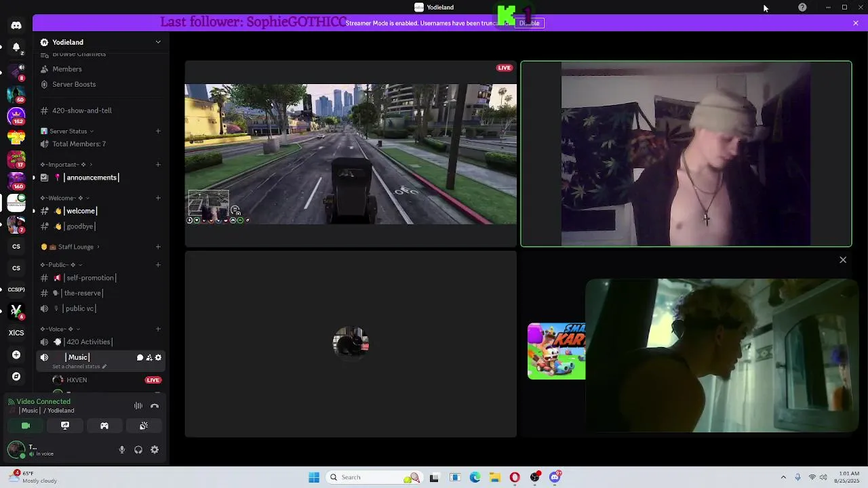Image resolution: width=868 pixels, height=488 pixels.
Task: Open Microsoft Edge in the taskbar
Action: (x=475, y=477)
